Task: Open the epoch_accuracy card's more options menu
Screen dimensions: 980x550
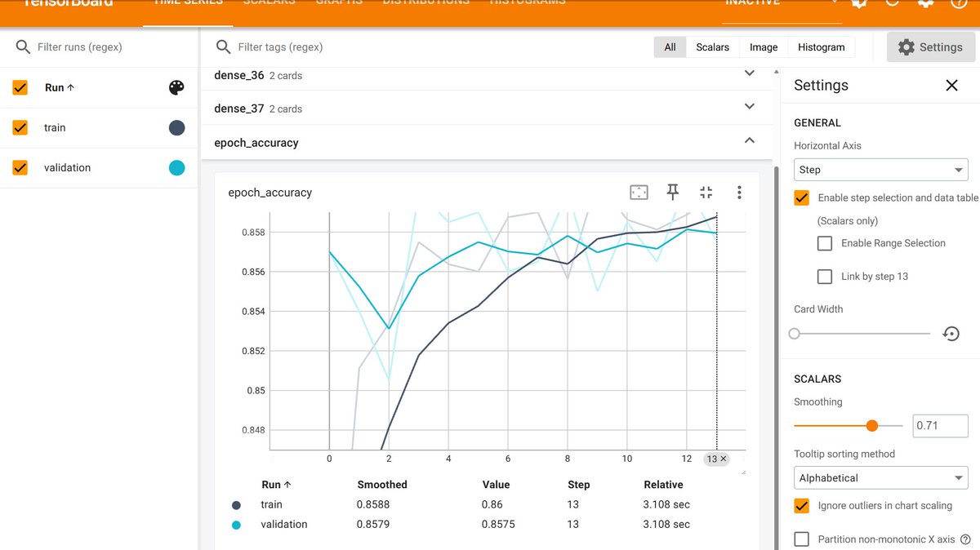Action: coord(739,193)
